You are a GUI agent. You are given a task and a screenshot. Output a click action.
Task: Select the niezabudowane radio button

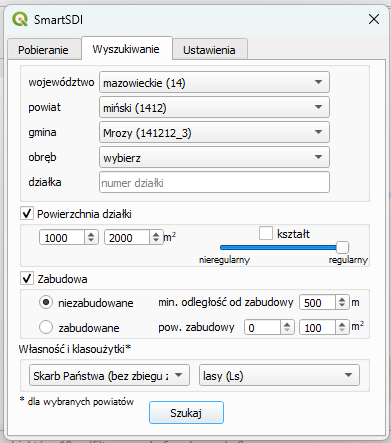coord(46,302)
